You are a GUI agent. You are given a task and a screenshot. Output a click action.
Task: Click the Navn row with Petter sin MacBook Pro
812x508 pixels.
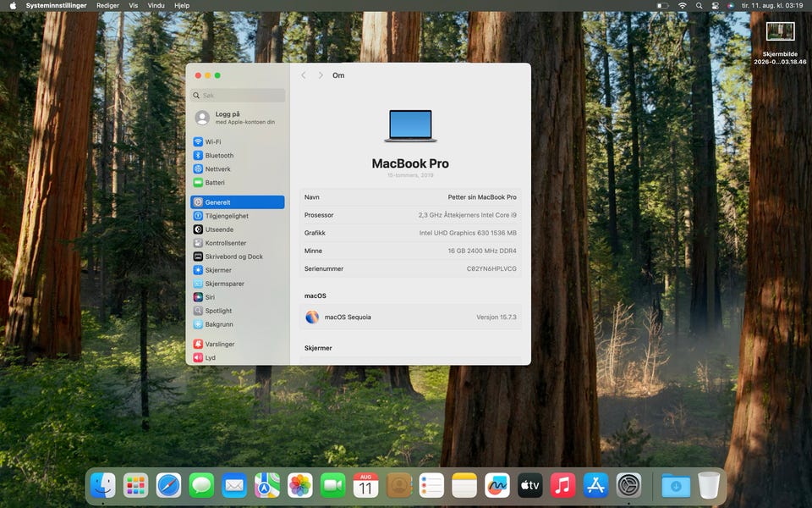point(410,197)
